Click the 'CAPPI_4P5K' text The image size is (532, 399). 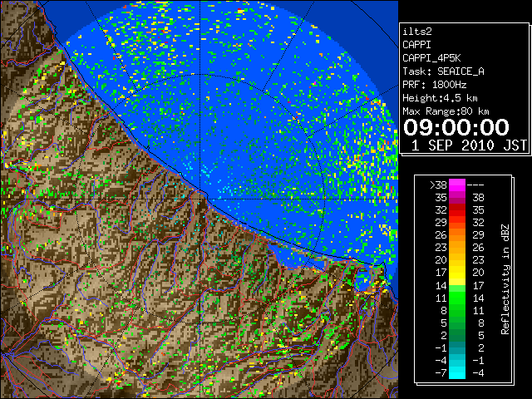(431, 58)
